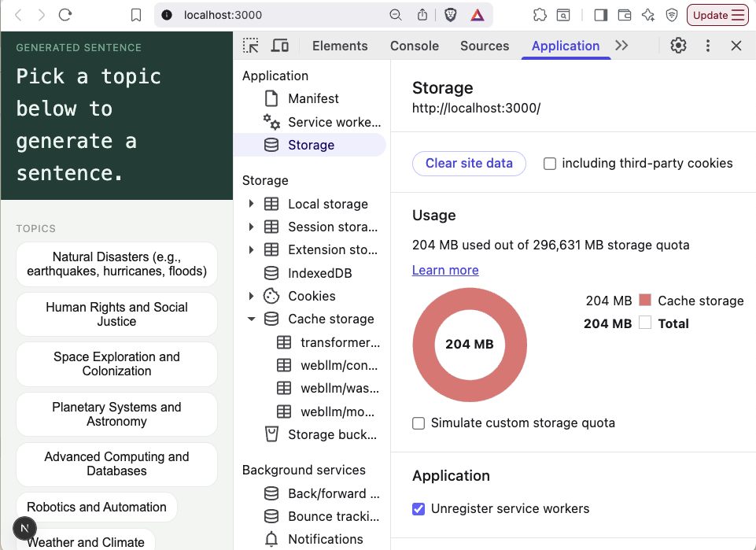Viewport: 756px width, 550px height.
Task: Click the red Cache storage legend swatch
Action: coord(645,301)
